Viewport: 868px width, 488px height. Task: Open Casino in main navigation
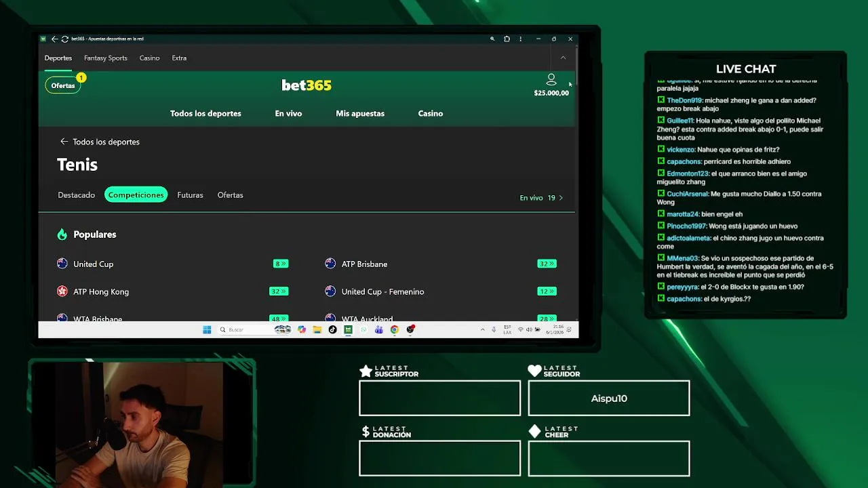point(431,113)
